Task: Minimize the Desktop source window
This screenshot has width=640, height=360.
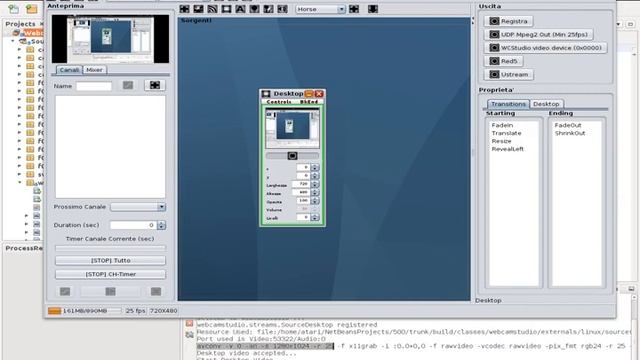Action: tap(309, 94)
